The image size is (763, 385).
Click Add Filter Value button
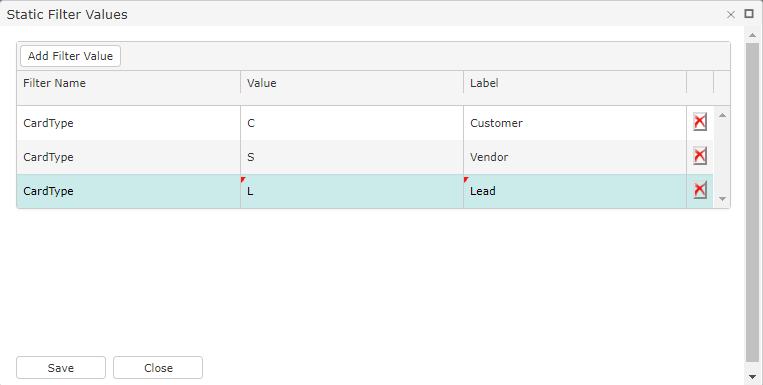click(x=71, y=56)
